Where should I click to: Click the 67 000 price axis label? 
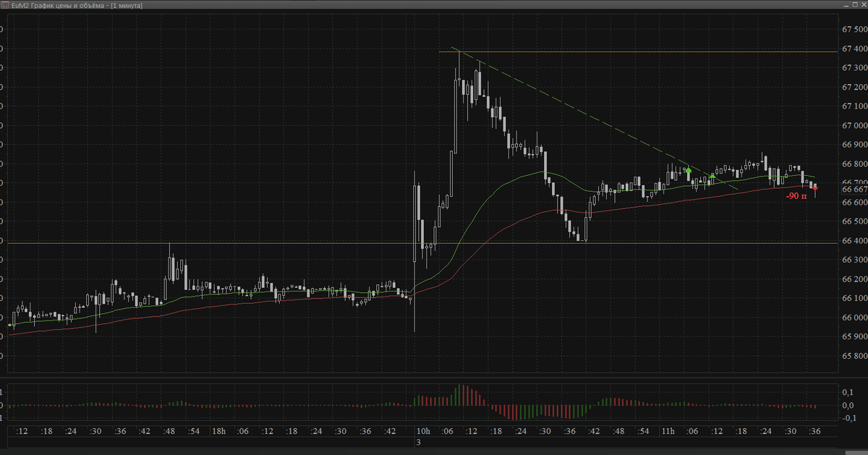pyautogui.click(x=855, y=126)
